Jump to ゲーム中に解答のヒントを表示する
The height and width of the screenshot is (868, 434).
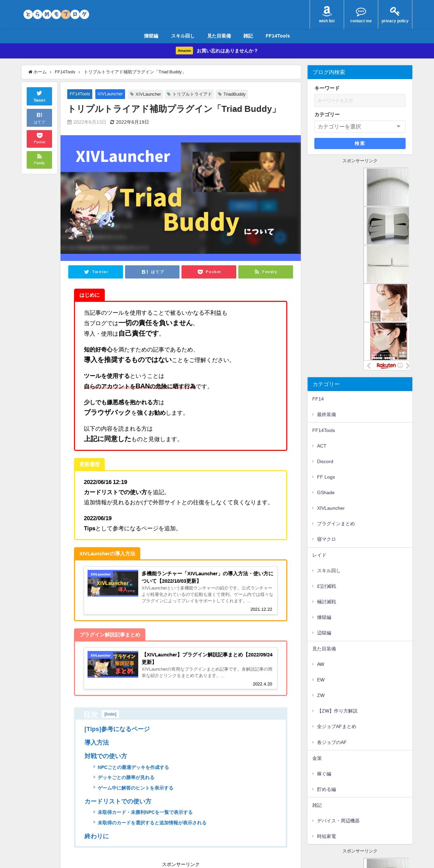coord(135,788)
